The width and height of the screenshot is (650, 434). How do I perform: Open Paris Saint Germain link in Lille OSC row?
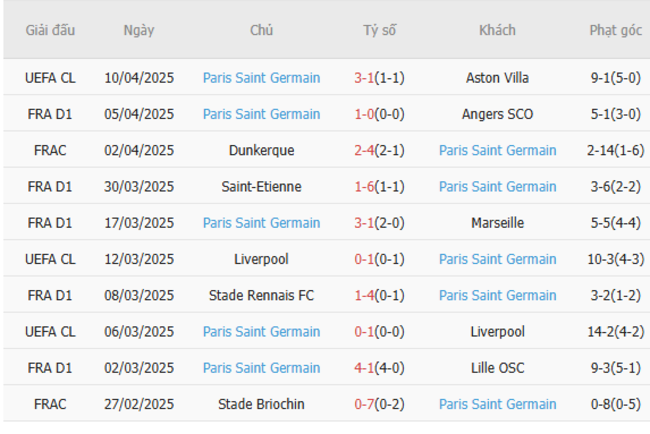pos(261,368)
